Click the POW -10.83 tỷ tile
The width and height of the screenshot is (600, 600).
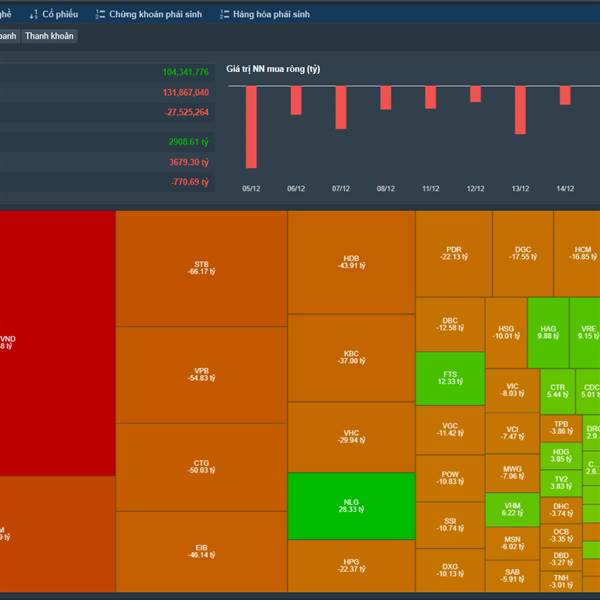point(450,478)
